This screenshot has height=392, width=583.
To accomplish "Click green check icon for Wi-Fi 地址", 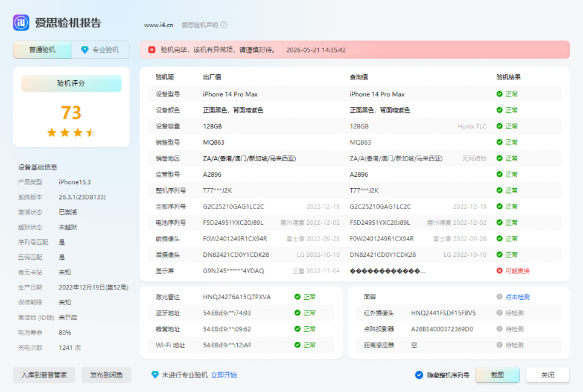I will pyautogui.click(x=298, y=345).
